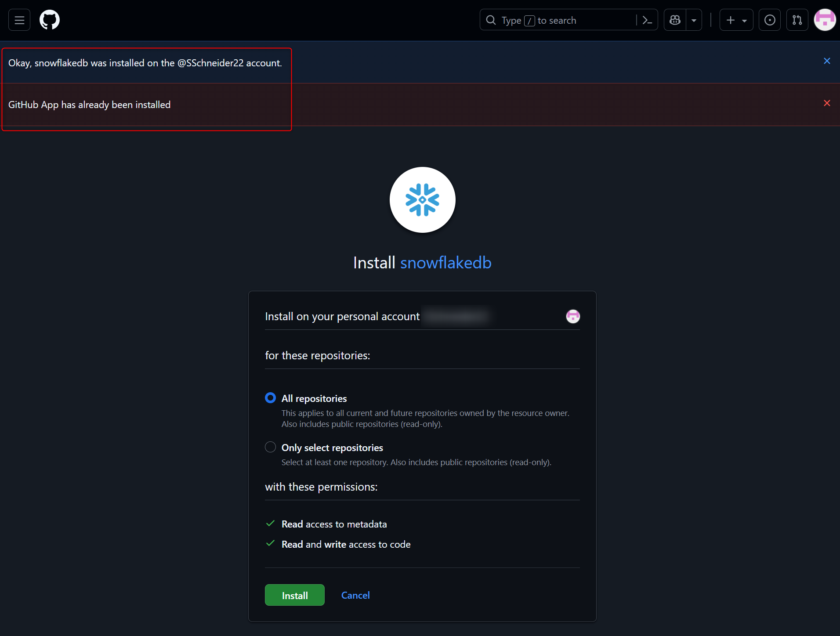Click 'GitHub App has already been installed' message

[90, 105]
